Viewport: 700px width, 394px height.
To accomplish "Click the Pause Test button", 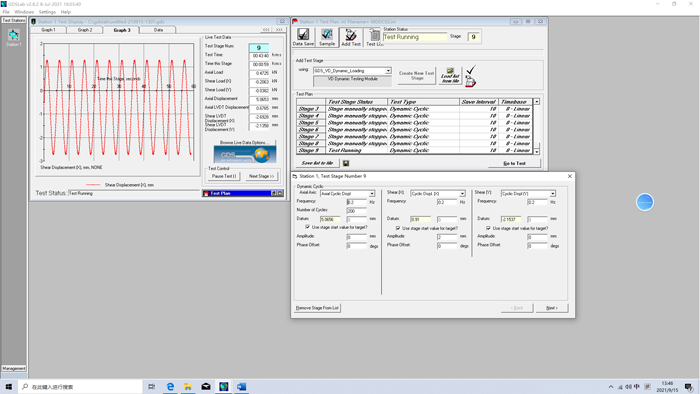I will point(224,176).
